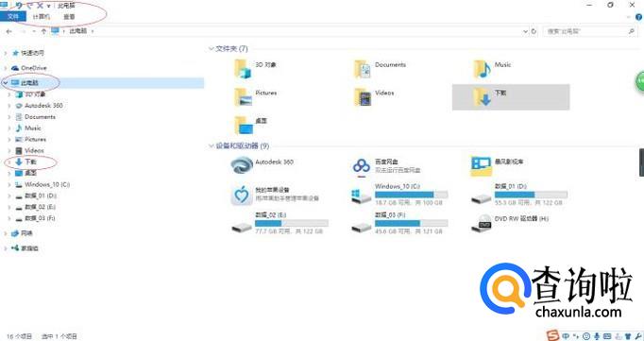Open the 3D 对象 folder icon

243,69
